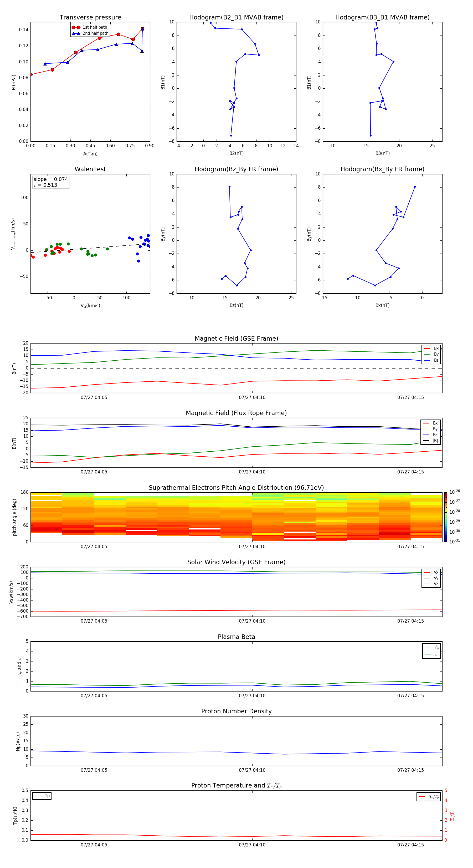Image resolution: width=473 pixels, height=868 pixels.
Task: Click the 'B2(nT)' x-axis label
Action: 236,153
